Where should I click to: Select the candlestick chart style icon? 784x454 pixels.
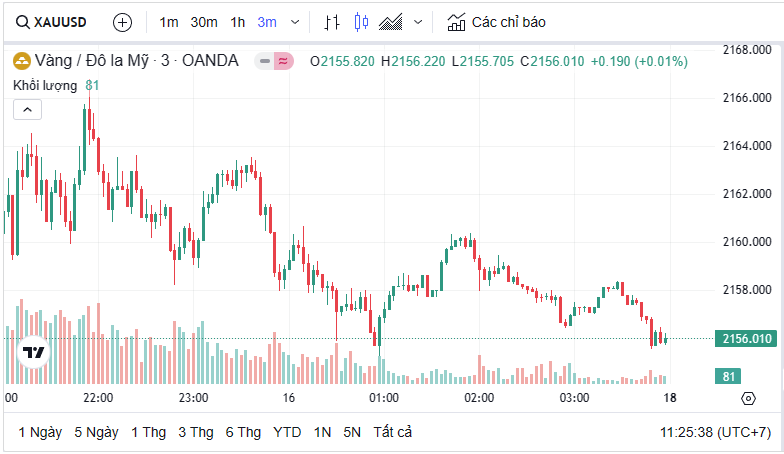[x=361, y=22]
